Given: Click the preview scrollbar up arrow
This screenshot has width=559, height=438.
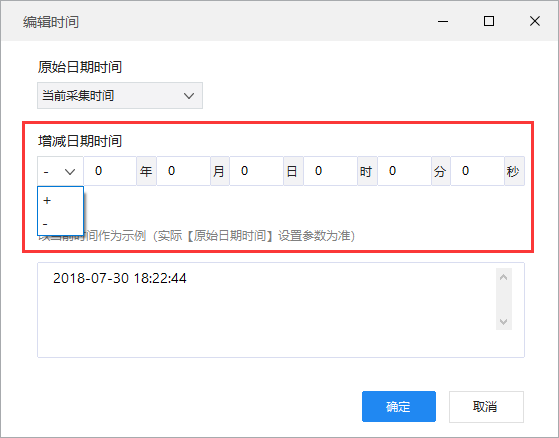Looking at the screenshot, I should [503, 277].
